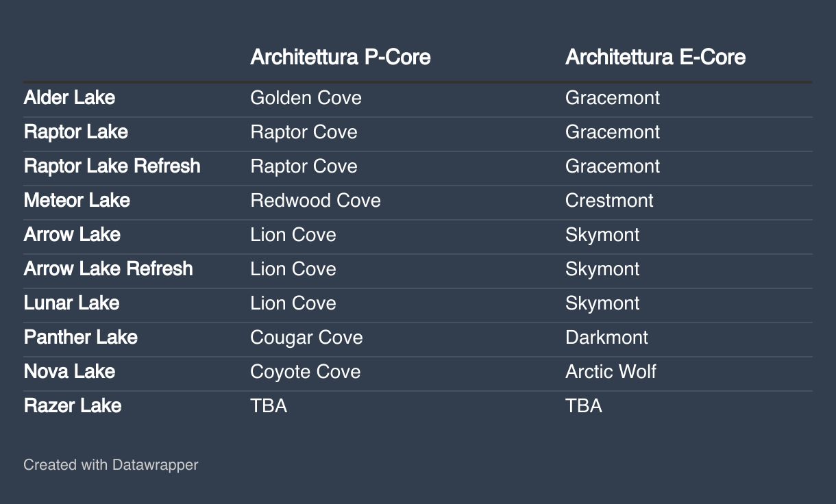The height and width of the screenshot is (504, 836).
Task: Select the Raptor Lake Refresh row label
Action: (x=112, y=166)
